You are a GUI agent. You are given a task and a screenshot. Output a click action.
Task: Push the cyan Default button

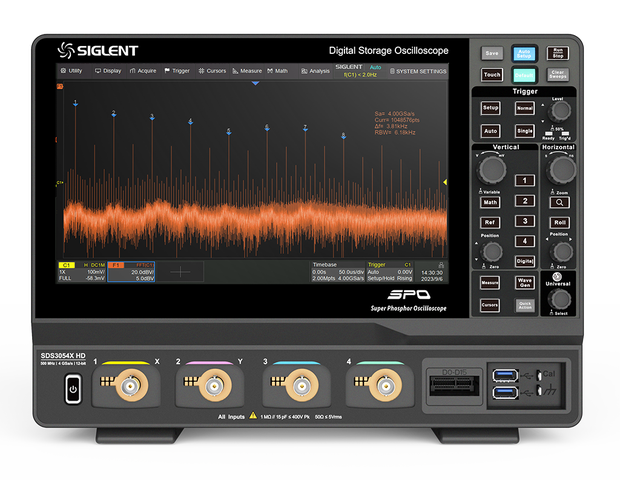524,75
